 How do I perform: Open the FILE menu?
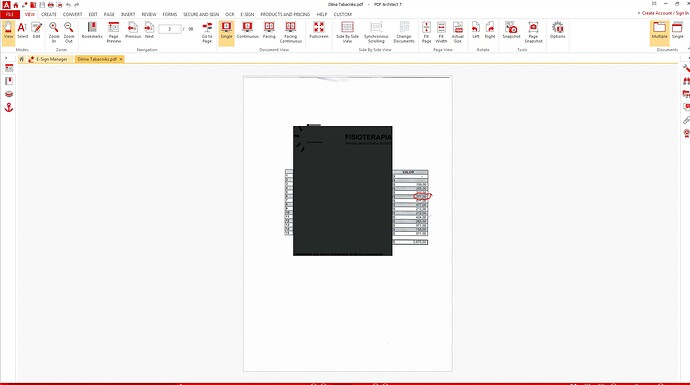[x=10, y=14]
